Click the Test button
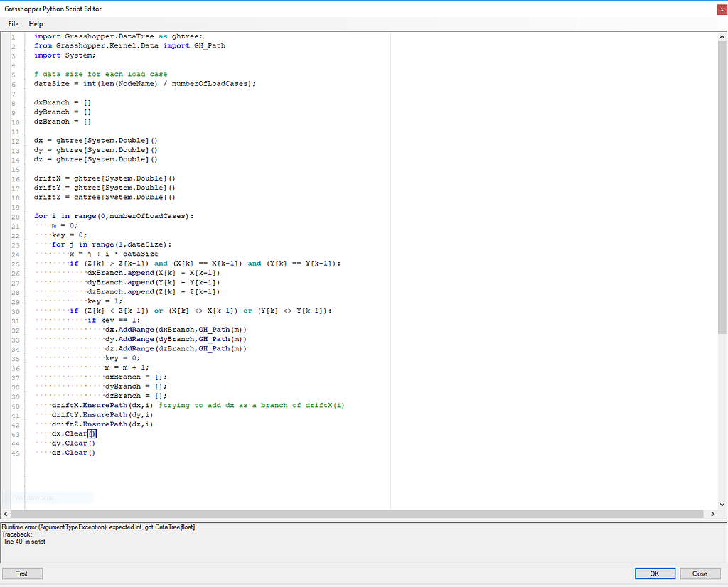Screen dimensions: 728x587 click(x=22, y=573)
